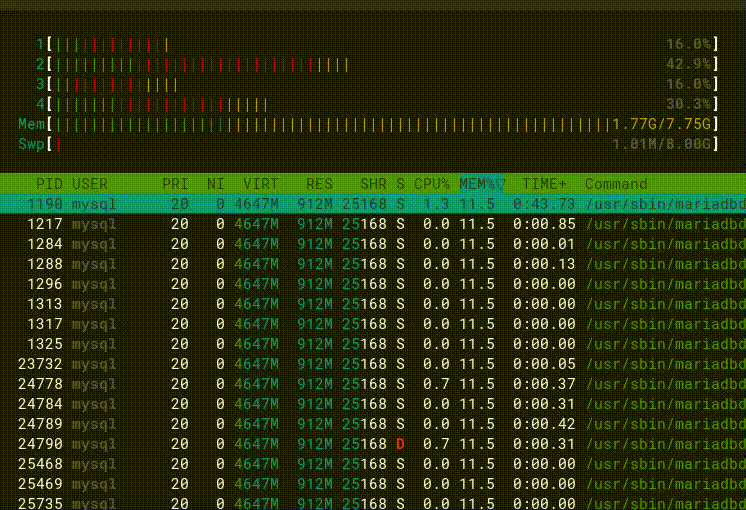746x510 pixels.
Task: Toggle the MEM% sort order header
Action: click(x=481, y=184)
